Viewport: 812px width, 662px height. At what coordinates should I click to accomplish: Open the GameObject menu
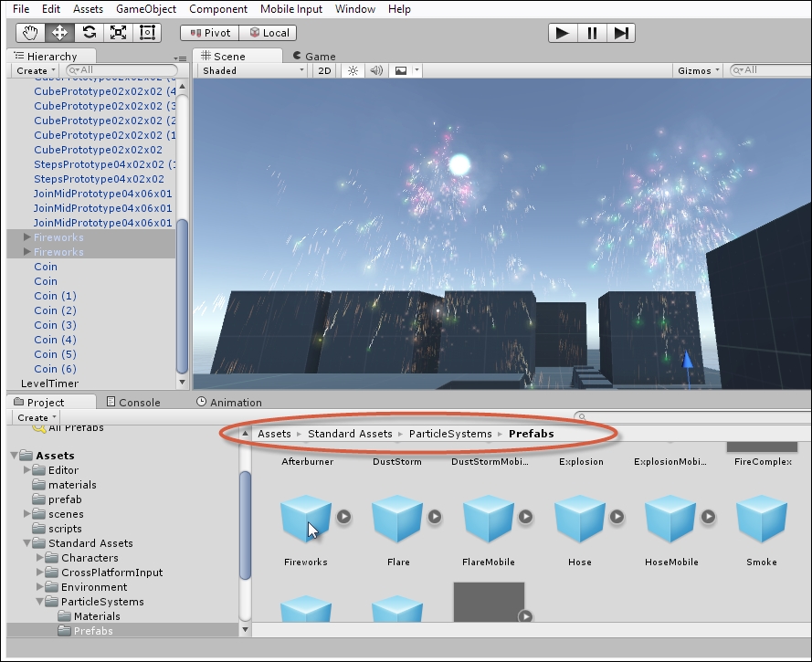coord(146,9)
